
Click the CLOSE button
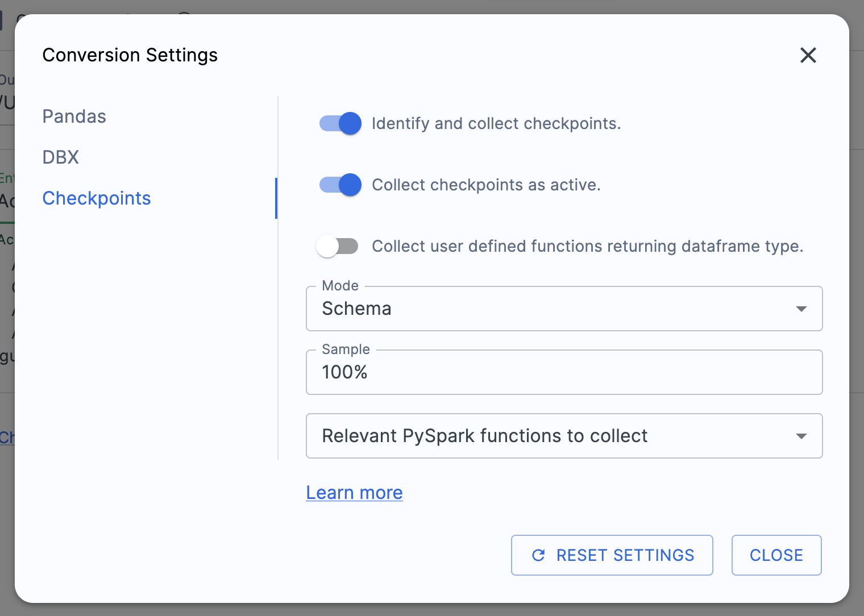pyautogui.click(x=776, y=555)
